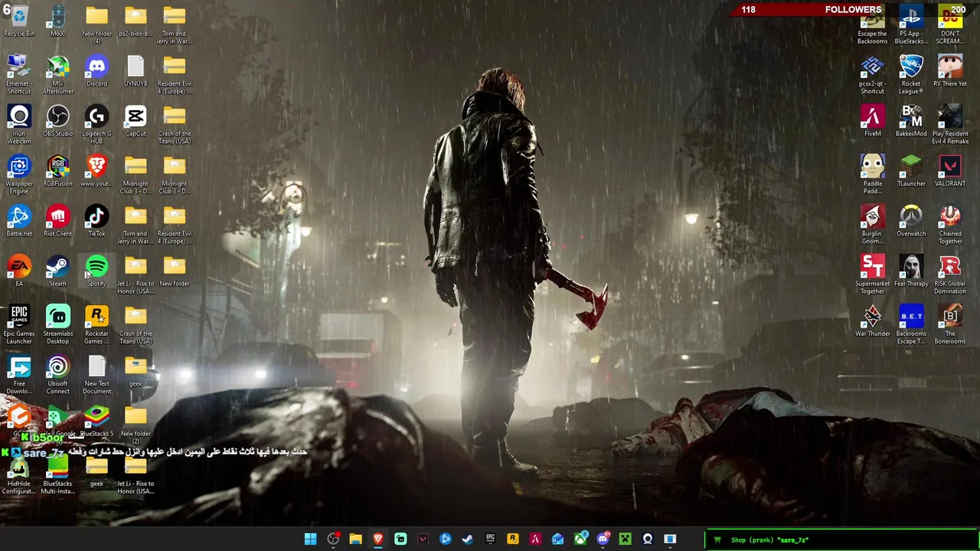
Task: Launch CapCut from the desktop
Action: tap(136, 121)
